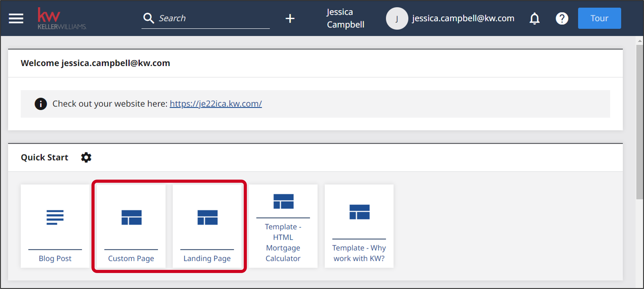
Task: Click the Jessica Campbell name label
Action: click(x=345, y=18)
